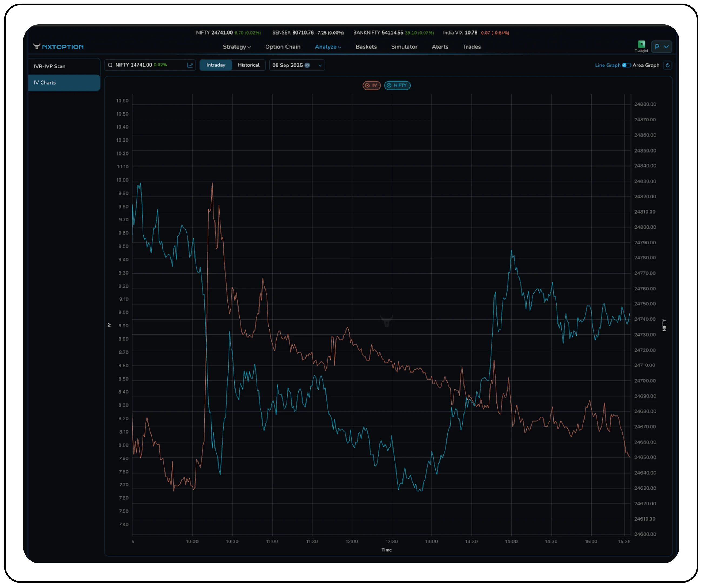The height and width of the screenshot is (588, 702).
Task: Switch to the Historical tab
Action: pyautogui.click(x=248, y=65)
